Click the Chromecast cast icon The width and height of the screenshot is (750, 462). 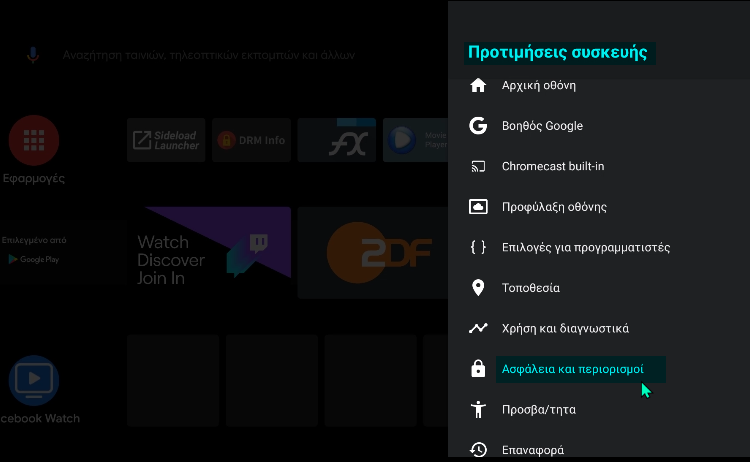point(478,166)
